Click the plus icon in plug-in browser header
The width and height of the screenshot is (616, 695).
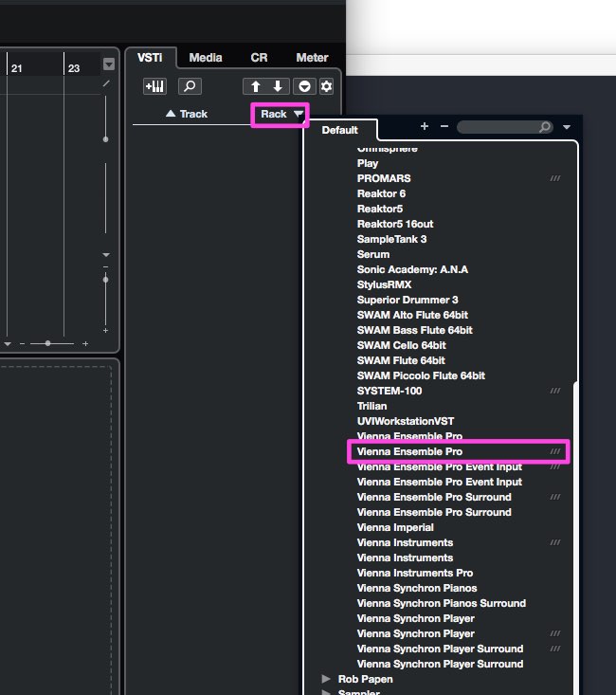[x=425, y=126]
